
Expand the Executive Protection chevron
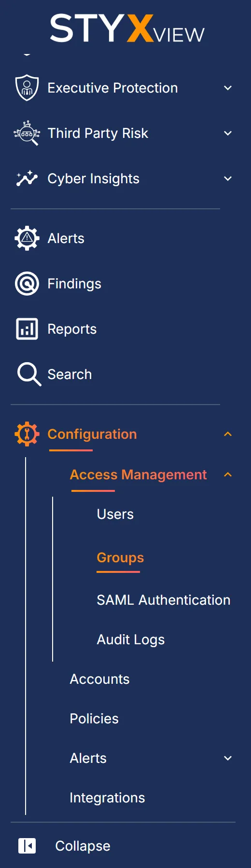[228, 88]
